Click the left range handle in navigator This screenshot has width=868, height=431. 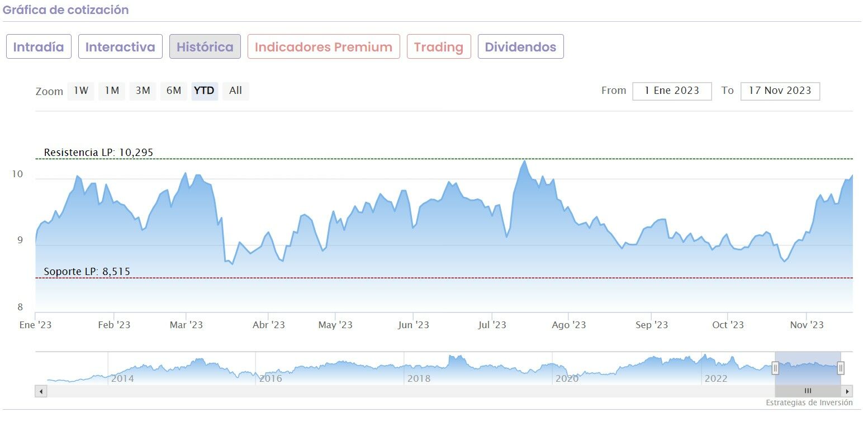[775, 368]
